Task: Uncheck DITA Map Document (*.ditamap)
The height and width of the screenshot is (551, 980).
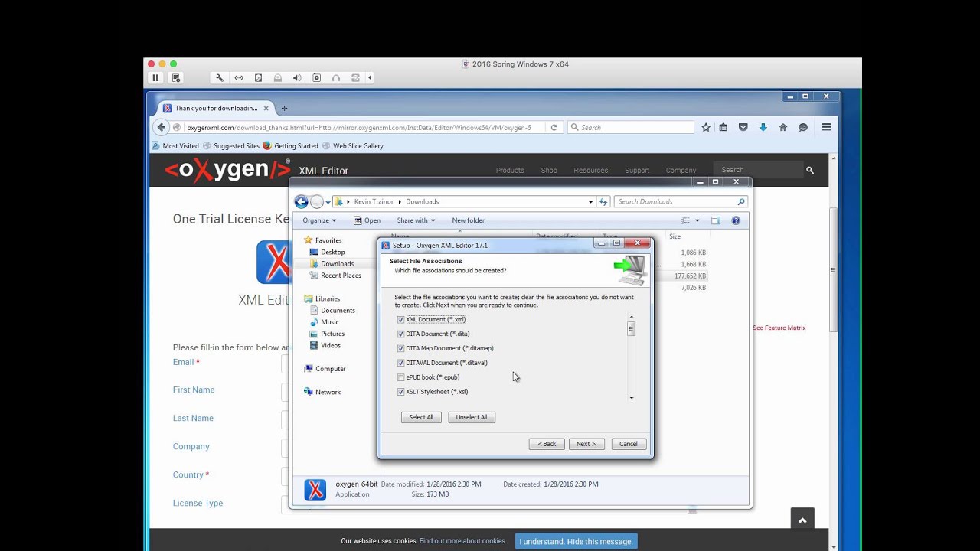Action: point(400,348)
